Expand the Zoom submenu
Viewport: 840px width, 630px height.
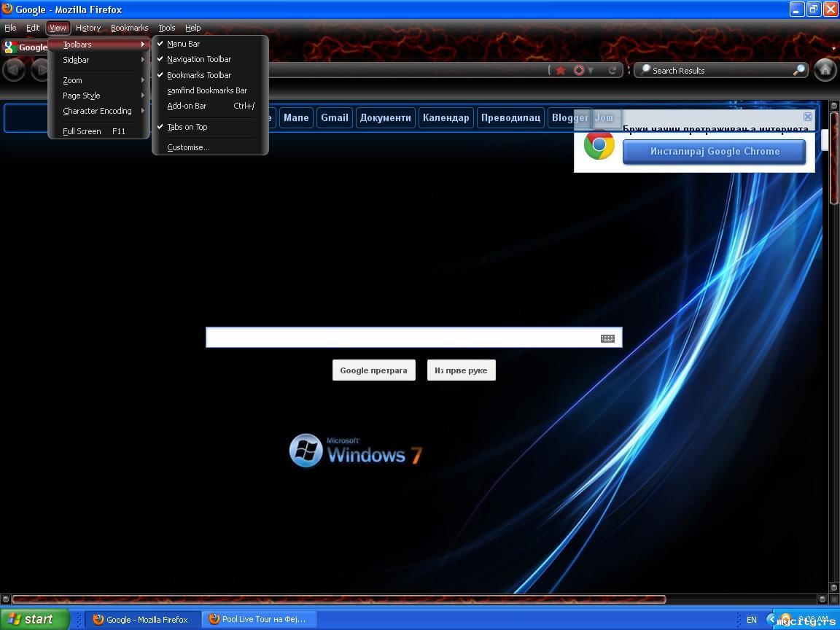click(x=98, y=80)
